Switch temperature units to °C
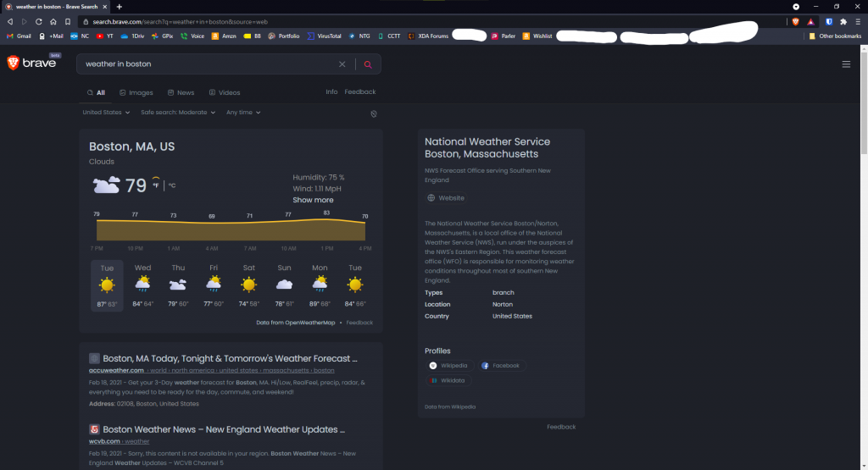868x470 pixels. [x=172, y=185]
